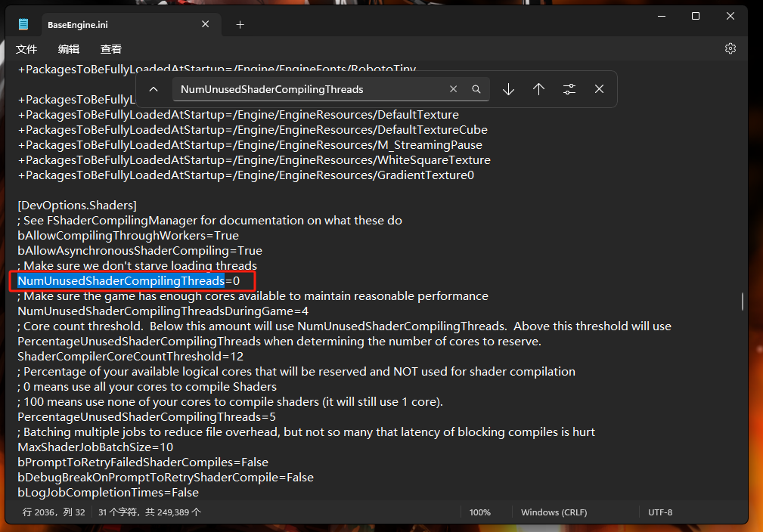
Task: Close the BaseEngine.ini tab
Action: (206, 24)
